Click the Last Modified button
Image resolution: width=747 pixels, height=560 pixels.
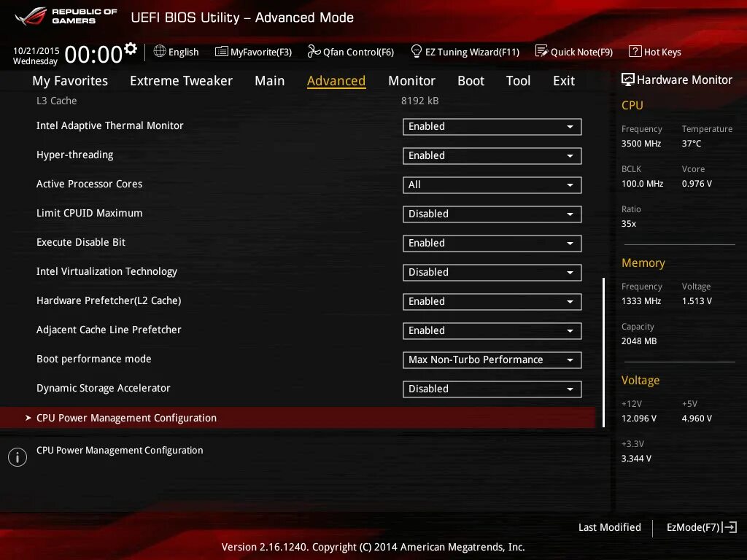(609, 527)
